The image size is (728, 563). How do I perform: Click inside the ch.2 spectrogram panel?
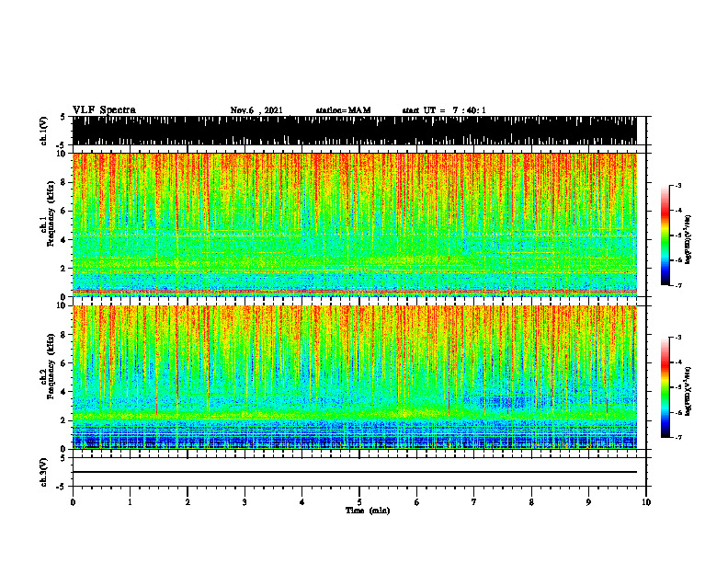coord(354,377)
